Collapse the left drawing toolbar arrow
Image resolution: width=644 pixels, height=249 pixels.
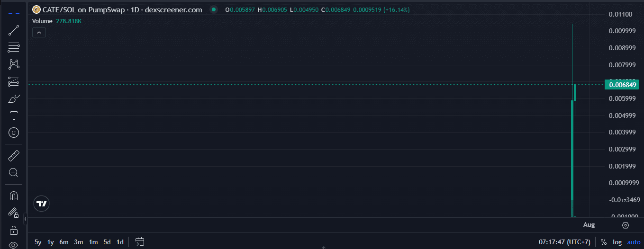(25, 219)
